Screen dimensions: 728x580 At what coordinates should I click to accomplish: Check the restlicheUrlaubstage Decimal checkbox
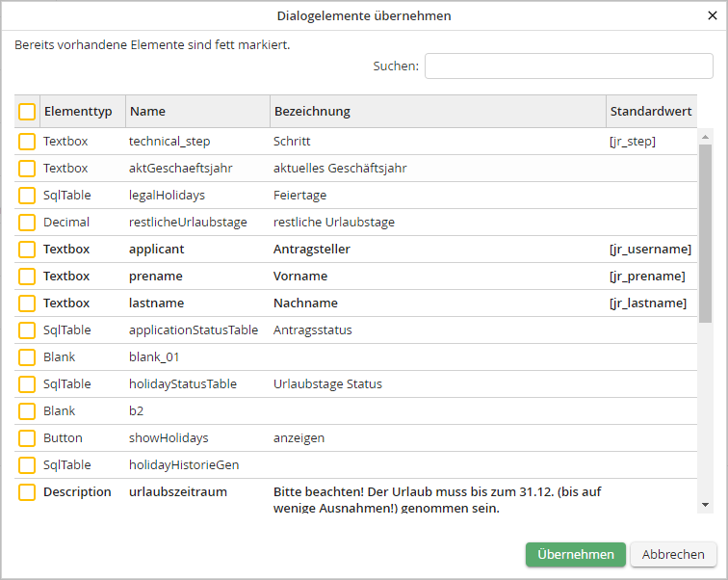point(27,223)
